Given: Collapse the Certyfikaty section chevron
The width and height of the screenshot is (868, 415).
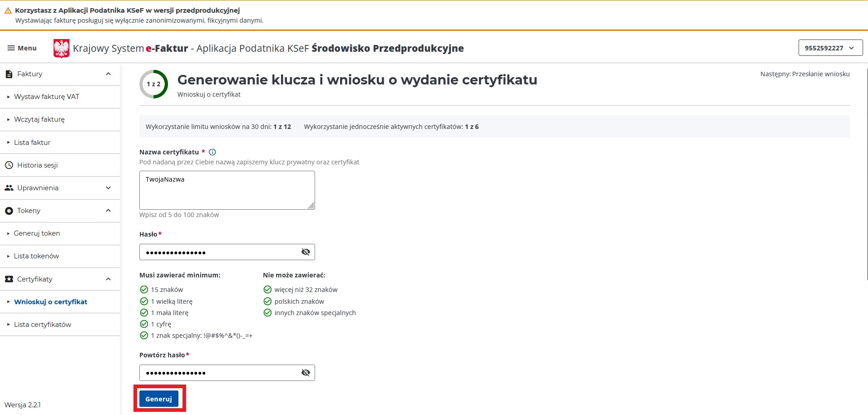Looking at the screenshot, I should tap(108, 279).
